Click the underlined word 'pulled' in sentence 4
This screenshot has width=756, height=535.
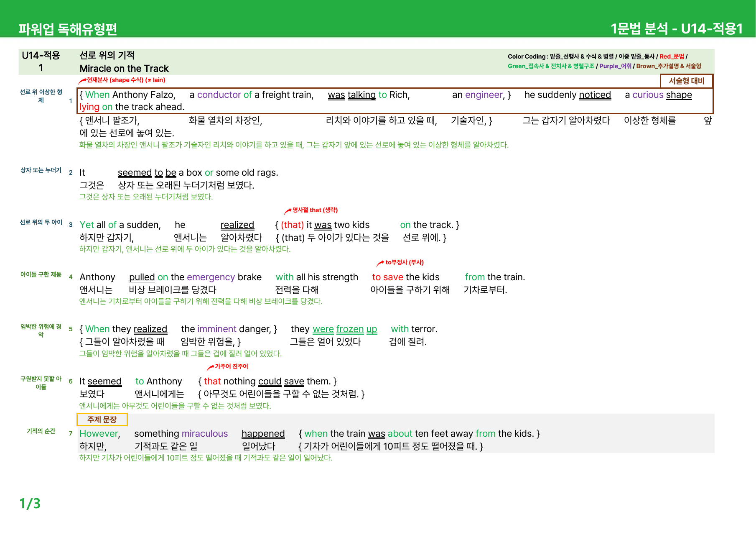click(x=142, y=277)
